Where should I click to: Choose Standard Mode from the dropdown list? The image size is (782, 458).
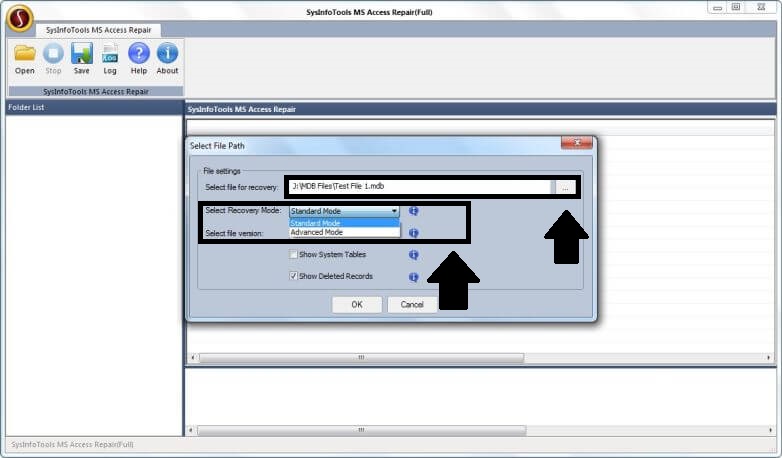(x=344, y=223)
